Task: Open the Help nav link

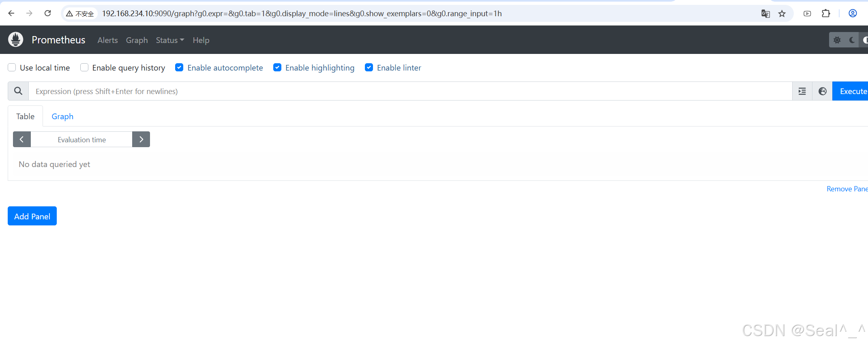Action: pyautogui.click(x=201, y=40)
